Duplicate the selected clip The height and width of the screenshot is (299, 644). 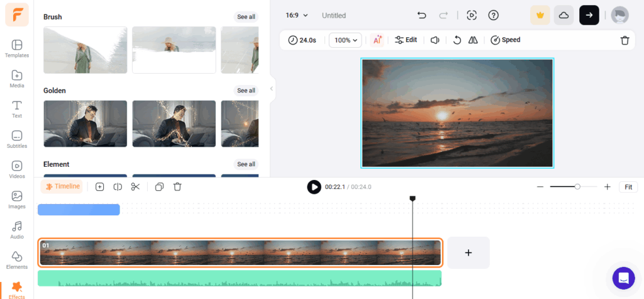pos(159,187)
